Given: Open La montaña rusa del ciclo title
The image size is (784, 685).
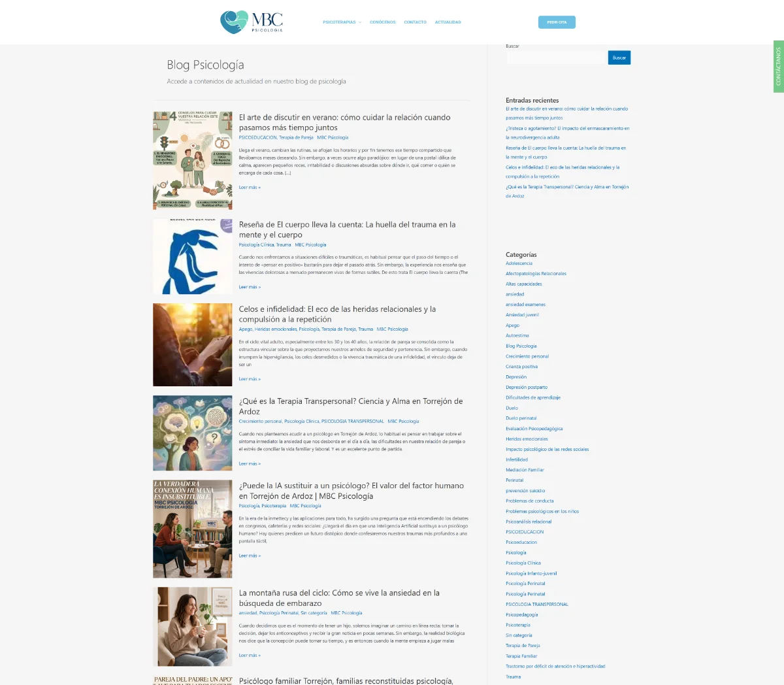Looking at the screenshot, I should click(339, 598).
